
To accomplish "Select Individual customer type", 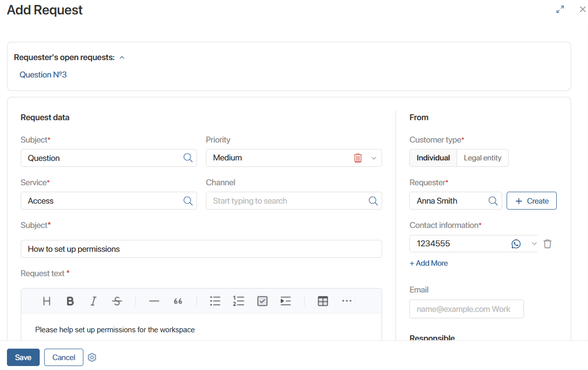I will tap(433, 158).
